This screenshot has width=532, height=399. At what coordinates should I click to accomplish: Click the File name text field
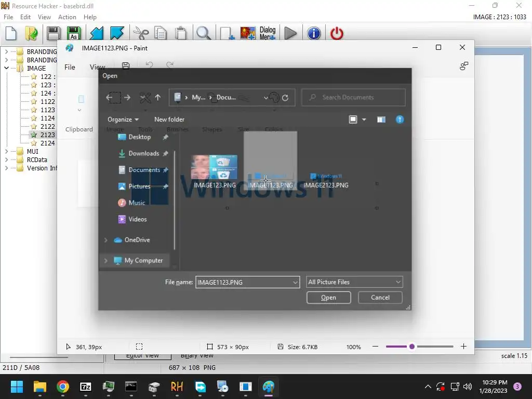tap(244, 282)
